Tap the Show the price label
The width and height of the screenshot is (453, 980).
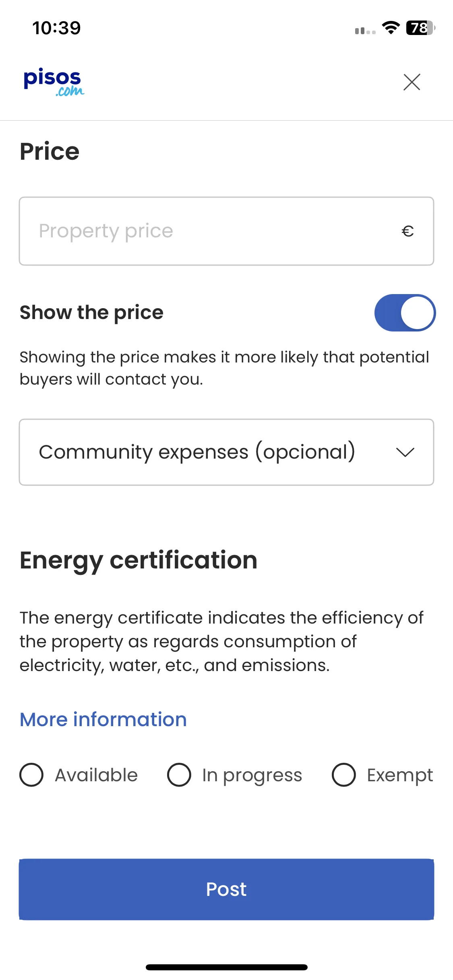[92, 313]
